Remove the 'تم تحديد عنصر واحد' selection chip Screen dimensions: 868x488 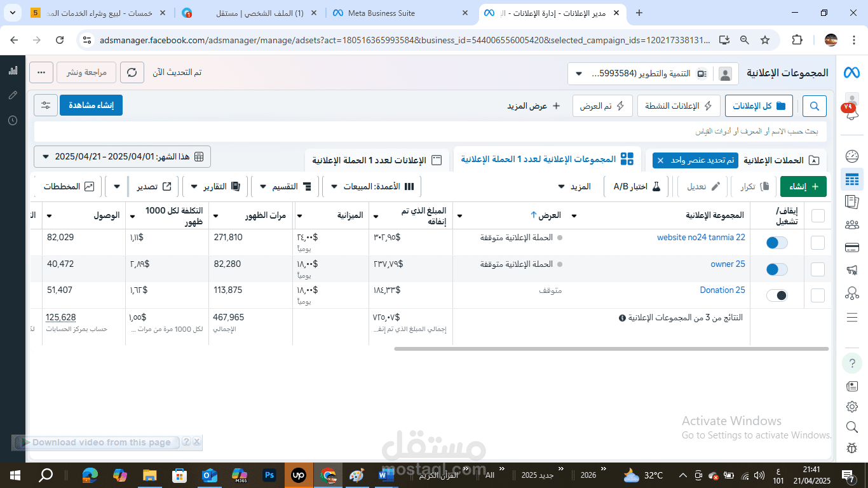tap(660, 161)
